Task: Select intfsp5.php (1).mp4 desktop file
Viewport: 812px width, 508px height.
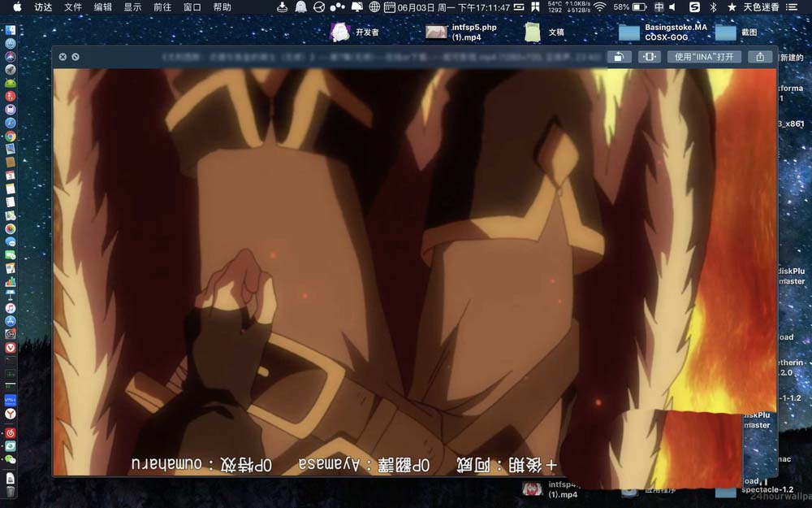Action: tap(461, 33)
